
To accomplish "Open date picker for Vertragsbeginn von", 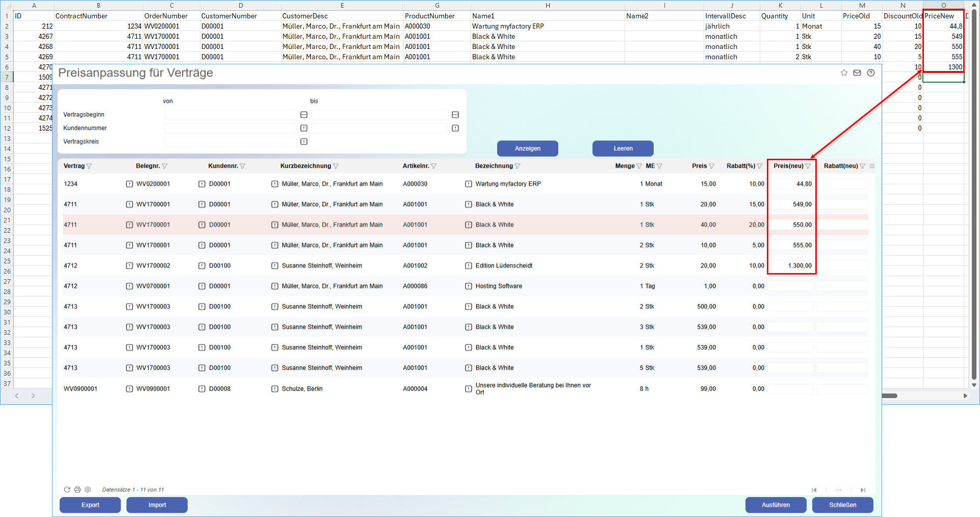I will pos(304,115).
